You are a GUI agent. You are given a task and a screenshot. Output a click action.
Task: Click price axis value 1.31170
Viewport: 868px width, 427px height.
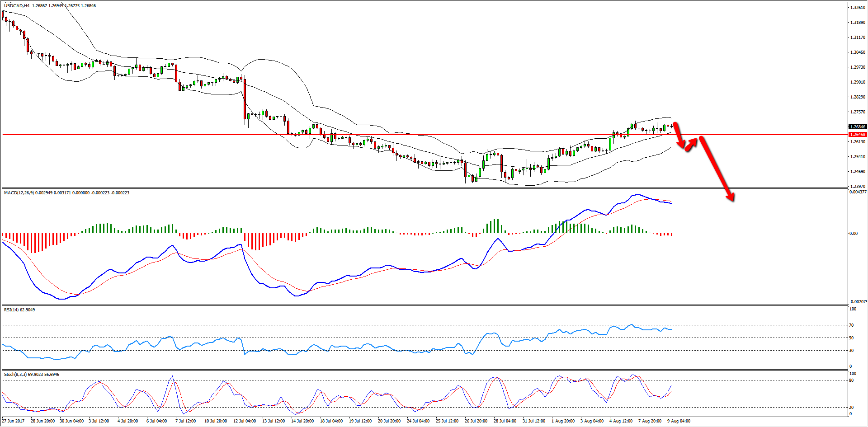coord(858,38)
